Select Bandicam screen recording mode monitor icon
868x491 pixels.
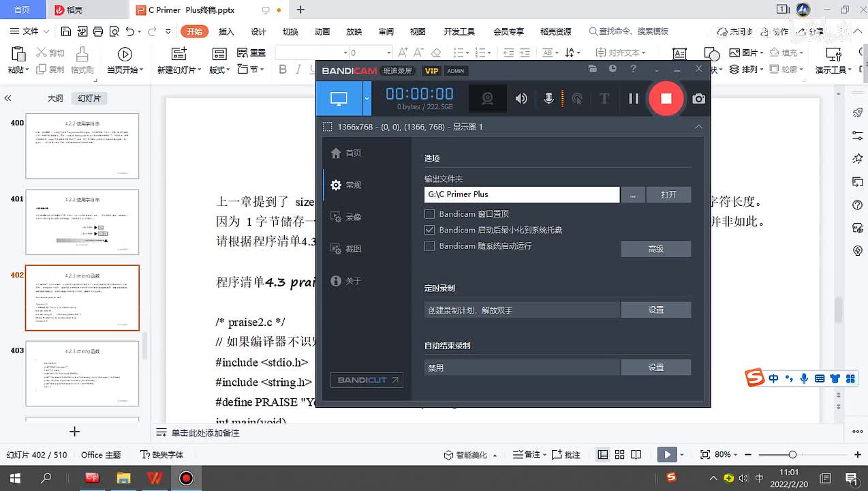[x=339, y=99]
